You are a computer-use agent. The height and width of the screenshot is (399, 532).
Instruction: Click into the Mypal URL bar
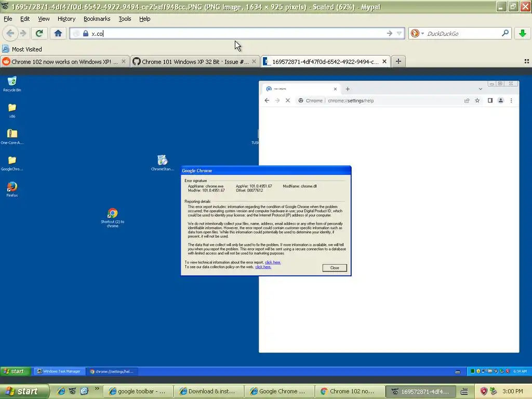click(237, 33)
